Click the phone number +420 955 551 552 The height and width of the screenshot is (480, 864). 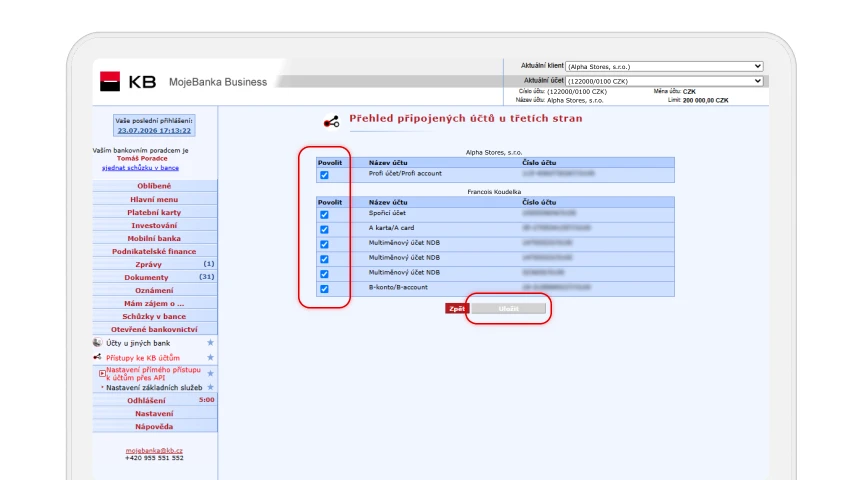click(154, 458)
